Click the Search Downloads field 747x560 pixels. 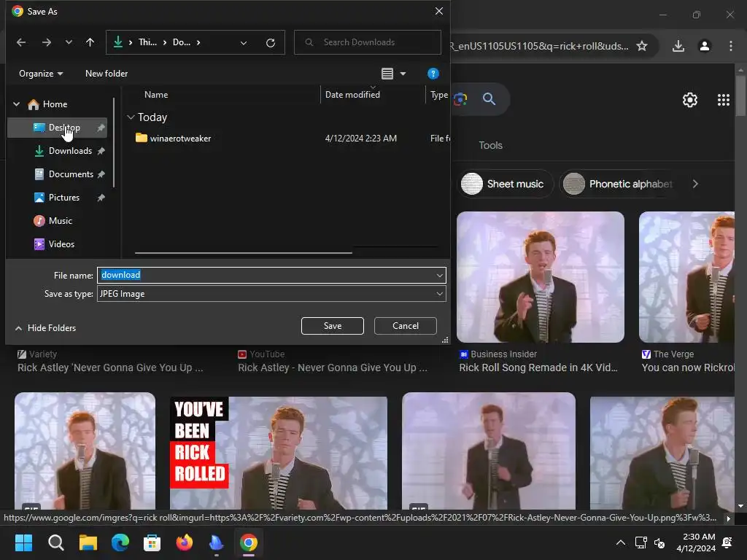coord(368,42)
